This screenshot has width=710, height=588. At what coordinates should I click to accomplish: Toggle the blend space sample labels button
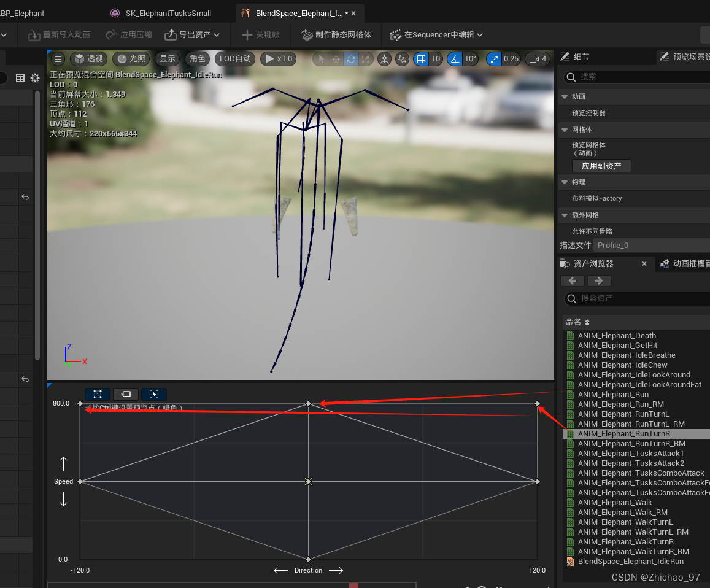126,394
